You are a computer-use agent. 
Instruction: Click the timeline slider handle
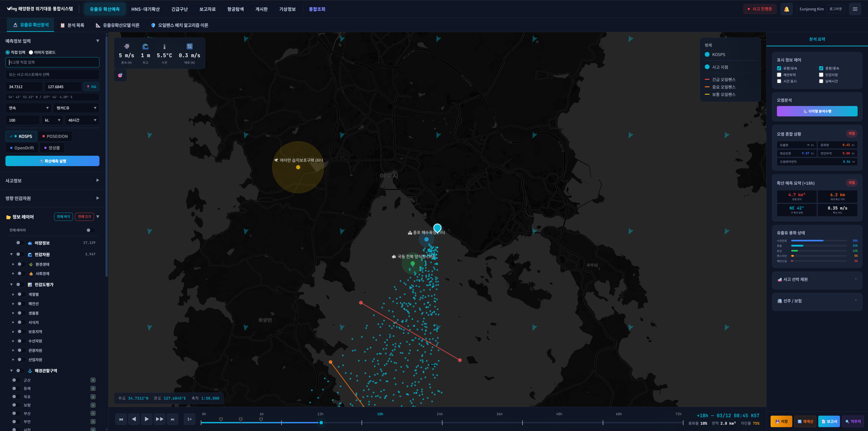[321, 423]
